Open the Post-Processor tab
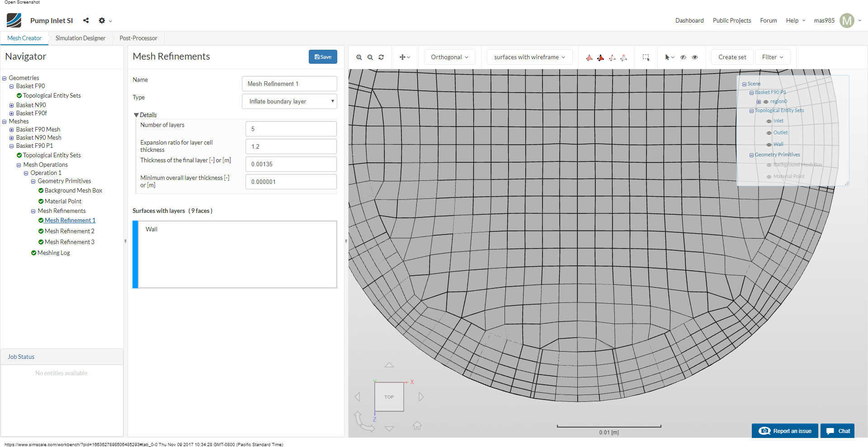Image resolution: width=868 pixels, height=447 pixels. [x=138, y=38]
